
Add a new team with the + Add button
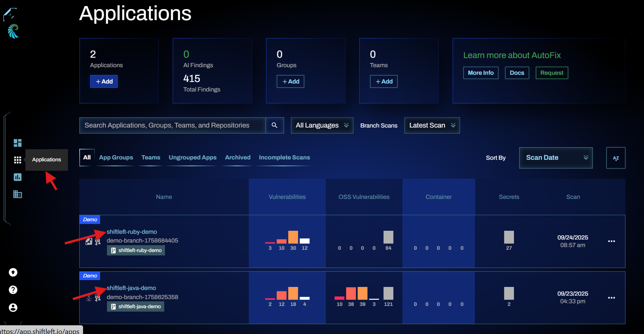tap(384, 82)
